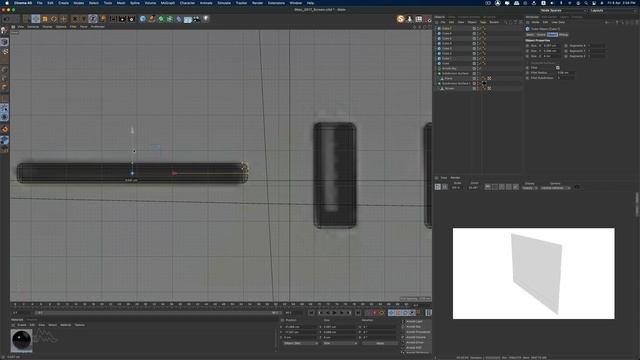Open the Apple menu
The height and width of the screenshot is (360, 640).
pyautogui.click(x=7, y=3)
